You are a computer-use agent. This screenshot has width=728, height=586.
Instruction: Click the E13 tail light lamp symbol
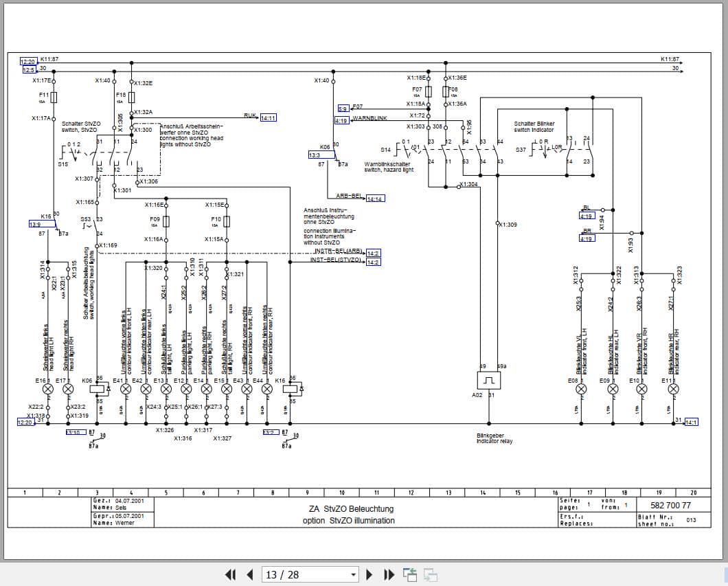166,389
